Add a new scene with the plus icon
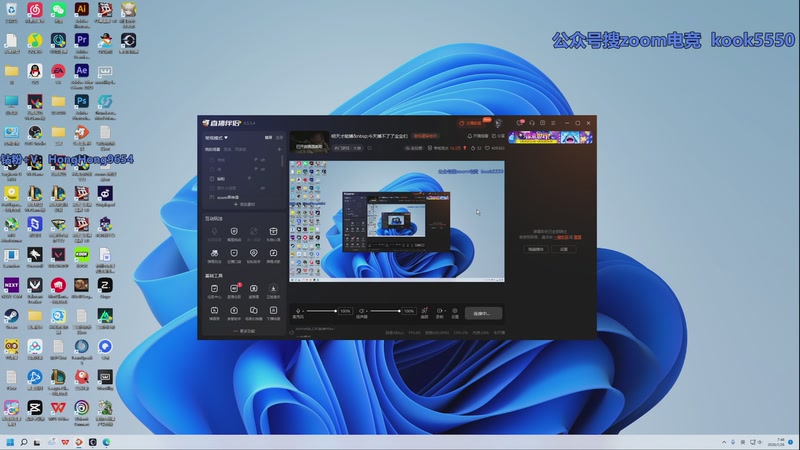Screen dimensions: 800x450 coord(280,149)
